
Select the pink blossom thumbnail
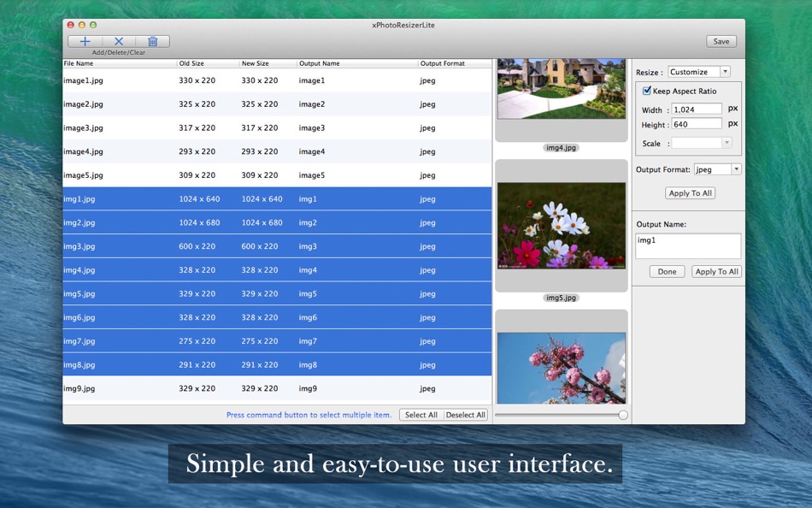[562, 369]
